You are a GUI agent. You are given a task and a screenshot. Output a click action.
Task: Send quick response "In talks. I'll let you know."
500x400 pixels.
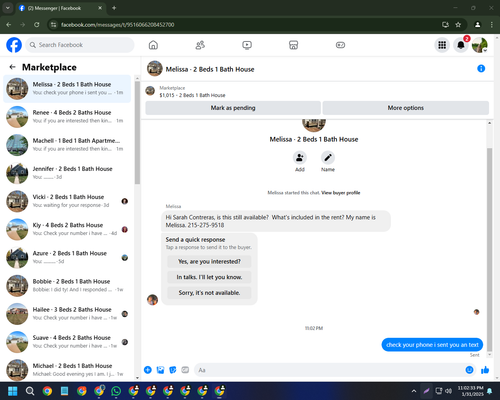click(x=209, y=277)
